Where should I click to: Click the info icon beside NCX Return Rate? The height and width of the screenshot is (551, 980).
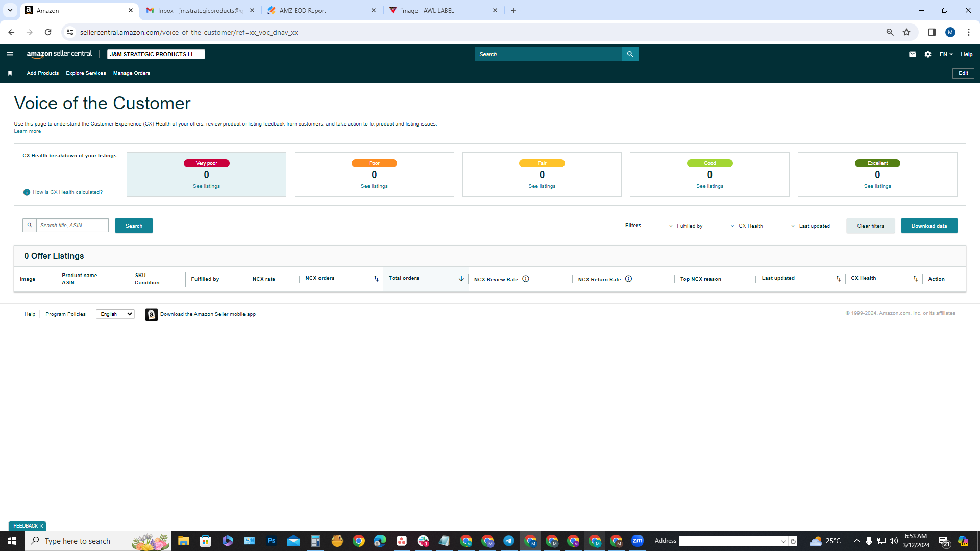[x=629, y=279]
